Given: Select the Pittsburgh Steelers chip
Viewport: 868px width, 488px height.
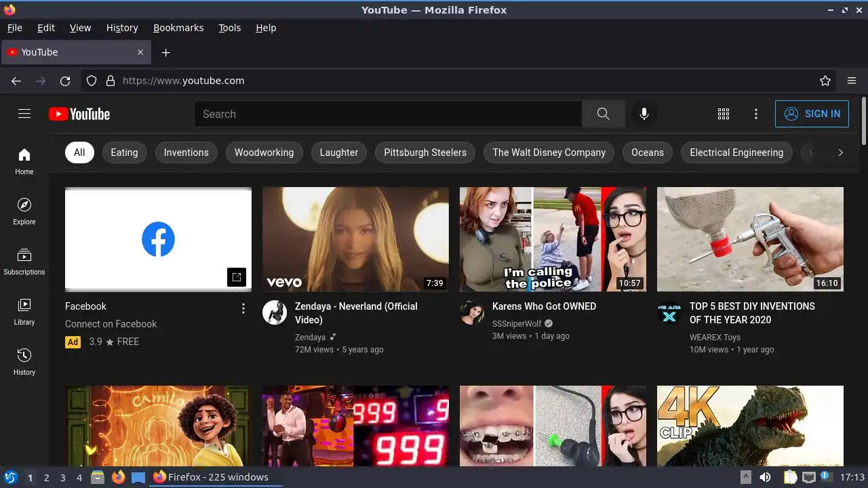Looking at the screenshot, I should point(425,152).
